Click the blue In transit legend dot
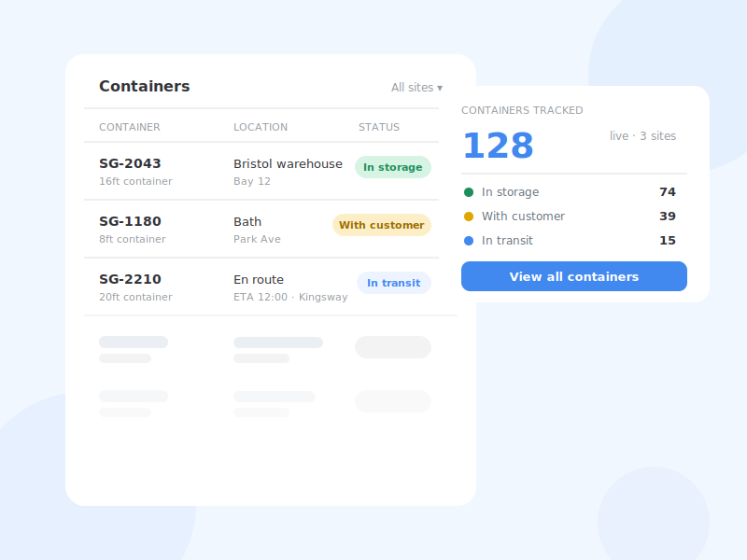The width and height of the screenshot is (747, 560). click(469, 241)
